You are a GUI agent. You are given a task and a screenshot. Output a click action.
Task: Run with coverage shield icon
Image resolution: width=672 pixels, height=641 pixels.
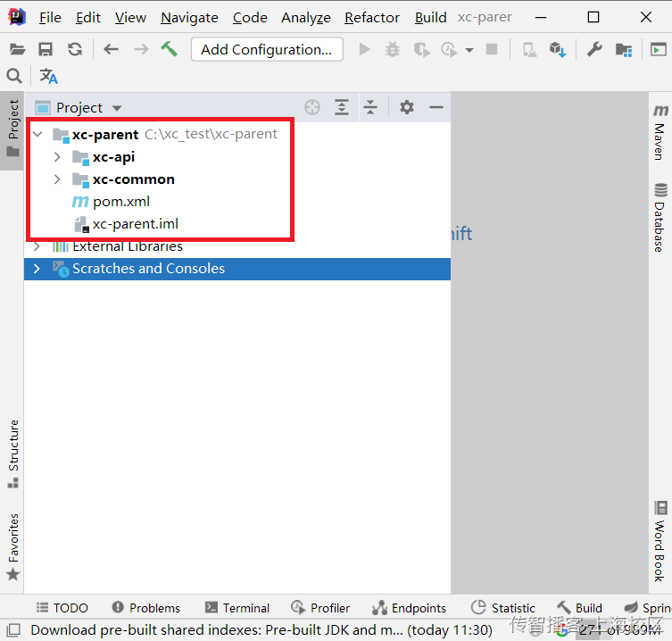(x=422, y=50)
